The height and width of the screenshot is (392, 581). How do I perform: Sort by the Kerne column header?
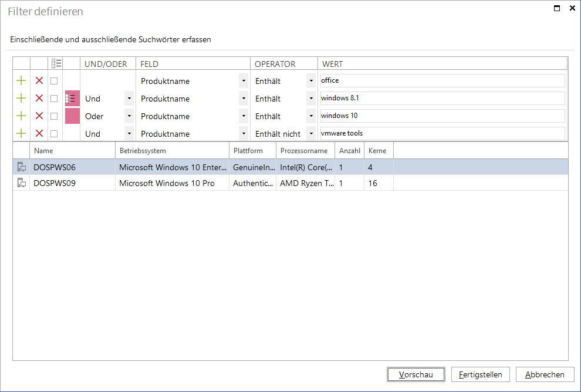379,151
